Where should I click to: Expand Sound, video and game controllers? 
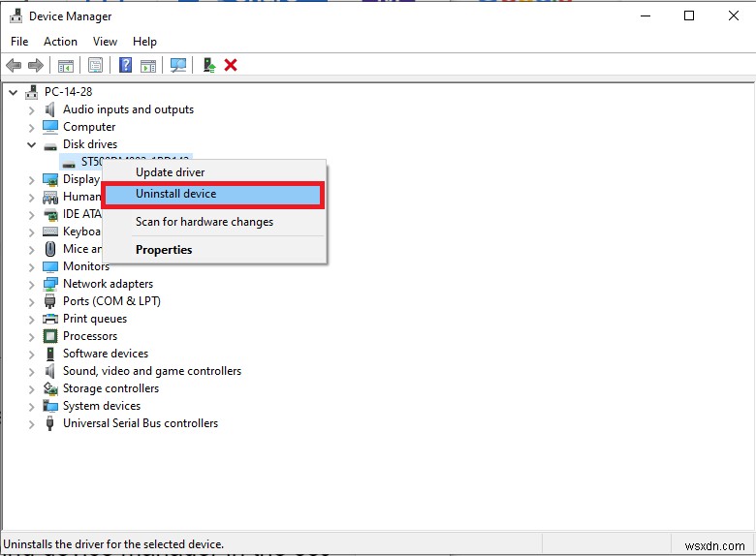click(x=31, y=372)
